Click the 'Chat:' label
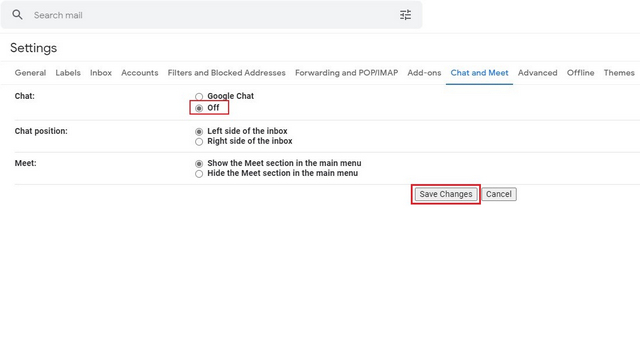 pos(24,96)
